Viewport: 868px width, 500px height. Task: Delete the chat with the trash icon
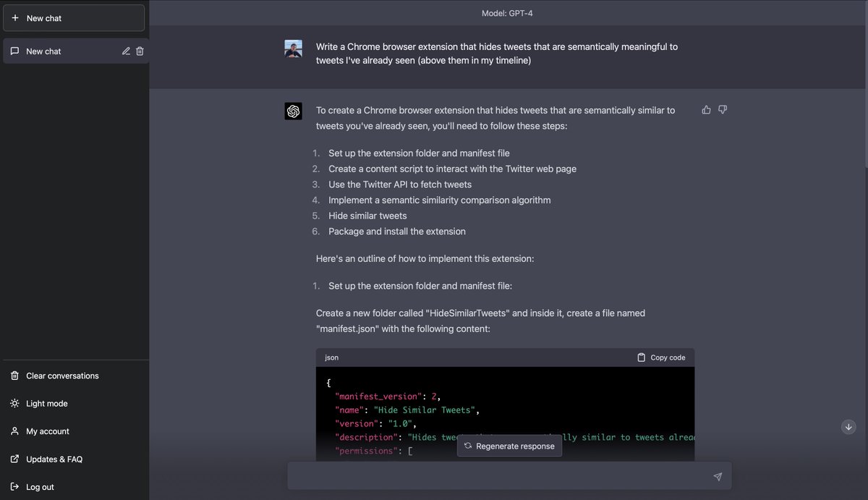tap(140, 51)
